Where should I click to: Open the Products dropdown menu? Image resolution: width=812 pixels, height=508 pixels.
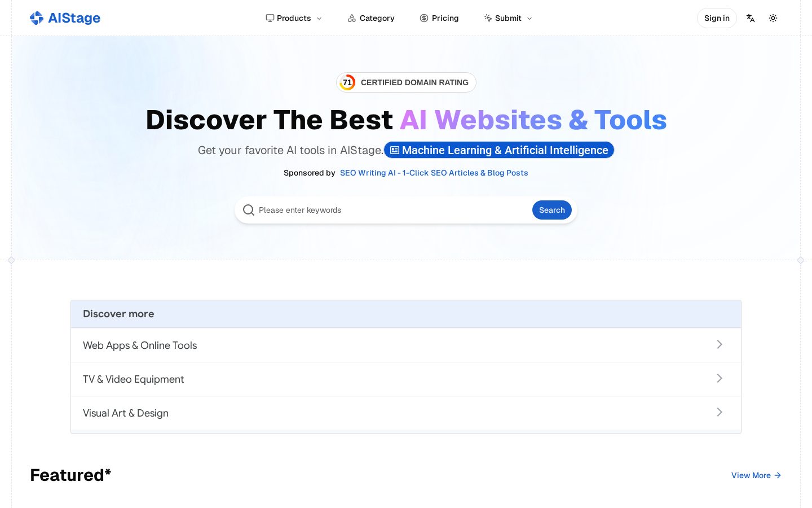coord(294,18)
